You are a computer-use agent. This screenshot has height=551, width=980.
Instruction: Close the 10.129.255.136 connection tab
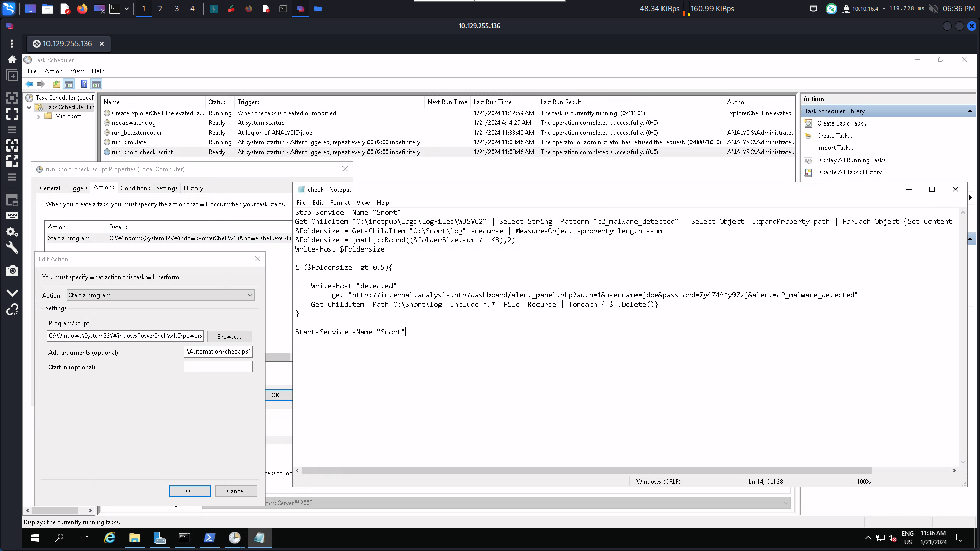pos(102,44)
